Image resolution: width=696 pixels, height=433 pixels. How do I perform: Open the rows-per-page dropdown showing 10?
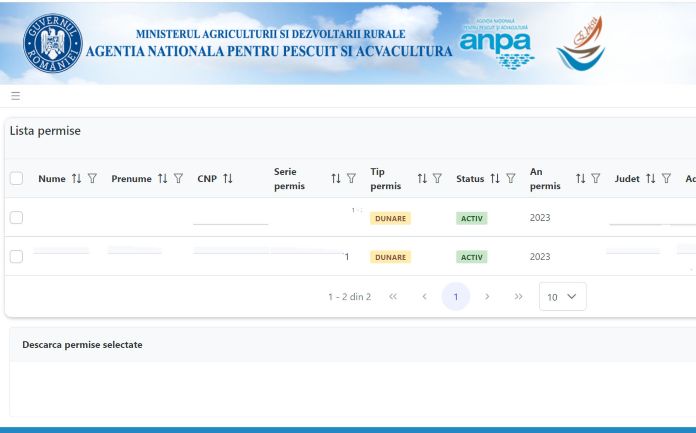pyautogui.click(x=562, y=297)
